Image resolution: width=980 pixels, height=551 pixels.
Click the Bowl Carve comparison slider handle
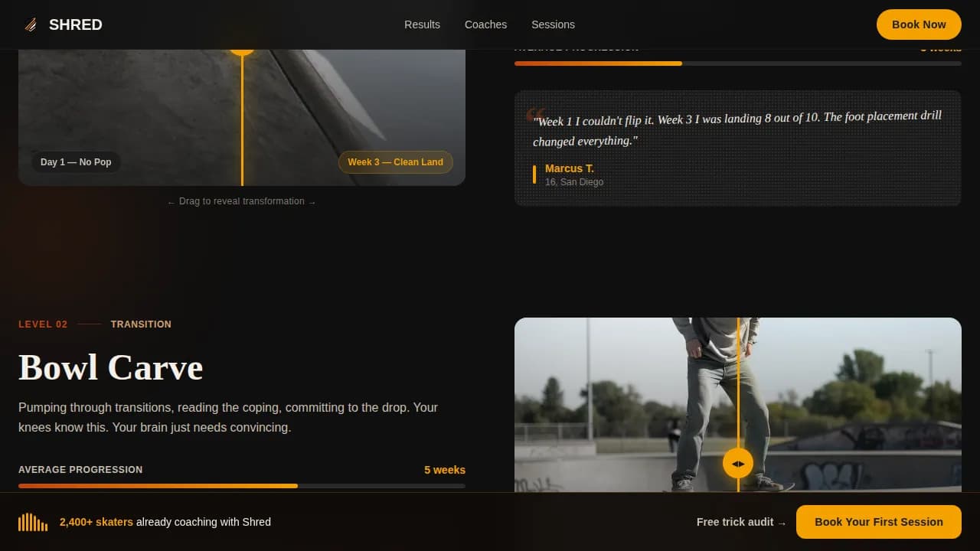[x=738, y=464]
